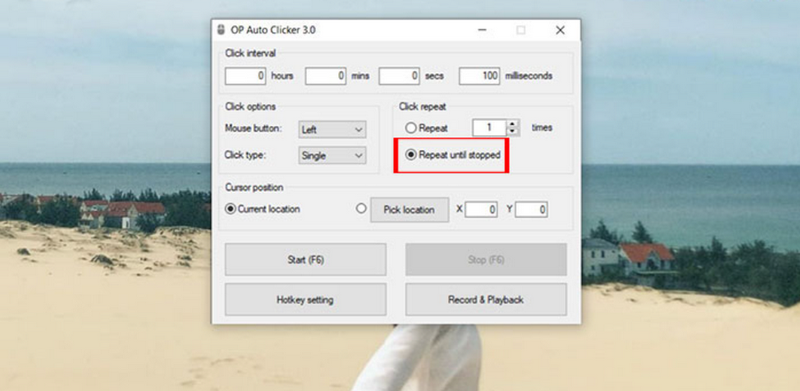Image resolution: width=800 pixels, height=391 pixels.
Task: Click the 'times' label
Action: [542, 128]
